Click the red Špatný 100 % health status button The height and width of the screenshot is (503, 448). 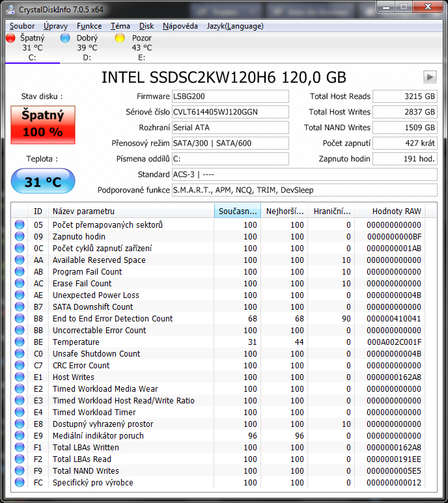tap(43, 125)
